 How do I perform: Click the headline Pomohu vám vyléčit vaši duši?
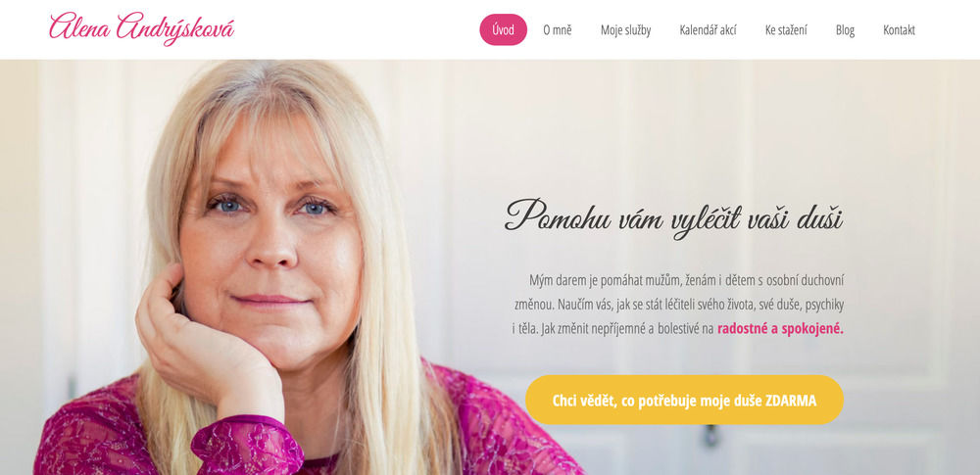(x=674, y=218)
